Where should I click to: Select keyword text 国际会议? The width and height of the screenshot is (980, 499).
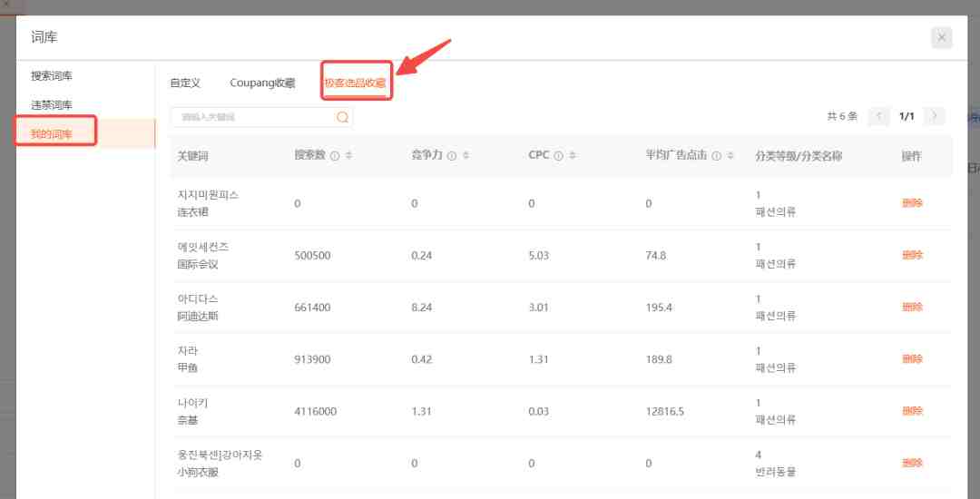198,264
